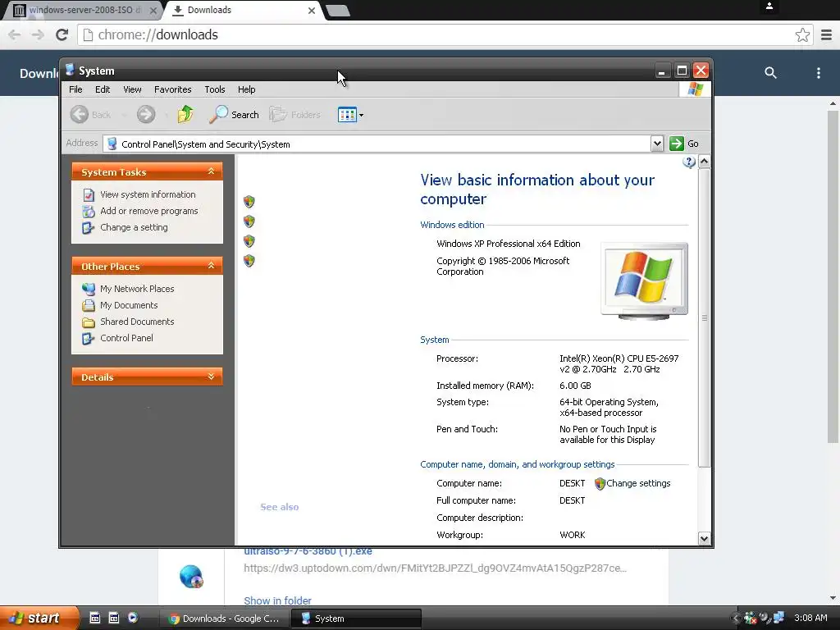Screen dimensions: 840x630
Task: Click the first shield icon in the list
Action: pos(249,202)
